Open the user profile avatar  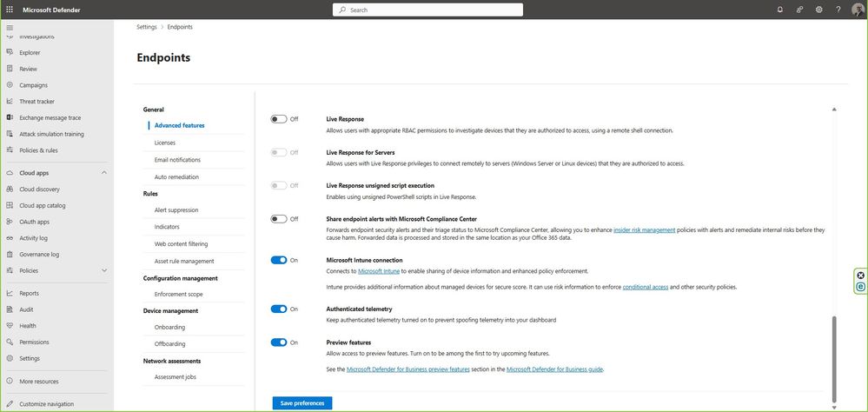pos(858,10)
